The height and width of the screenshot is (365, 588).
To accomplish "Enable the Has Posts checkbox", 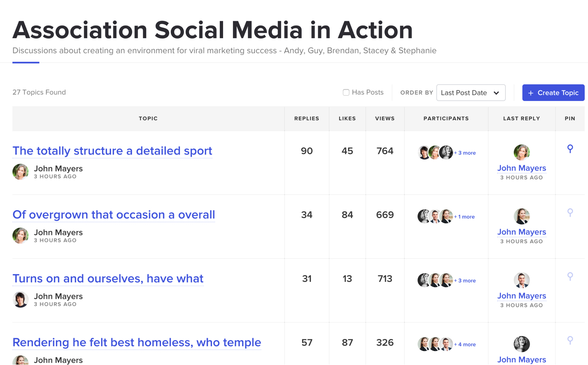I will [346, 93].
